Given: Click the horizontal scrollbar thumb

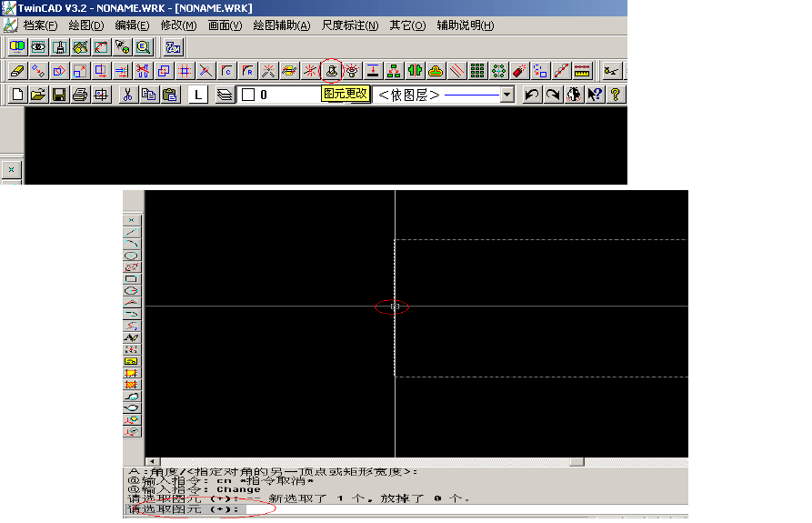Looking at the screenshot, I should (x=576, y=462).
